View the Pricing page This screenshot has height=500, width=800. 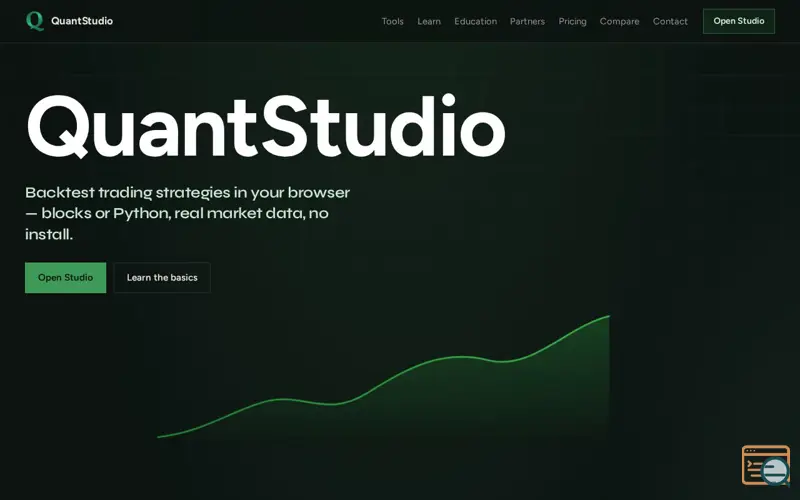pyautogui.click(x=572, y=21)
